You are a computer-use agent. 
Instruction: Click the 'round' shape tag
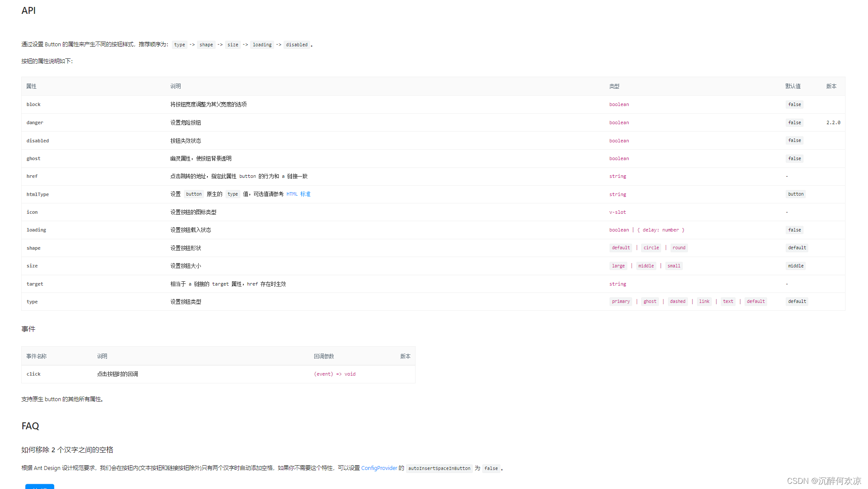[678, 248]
